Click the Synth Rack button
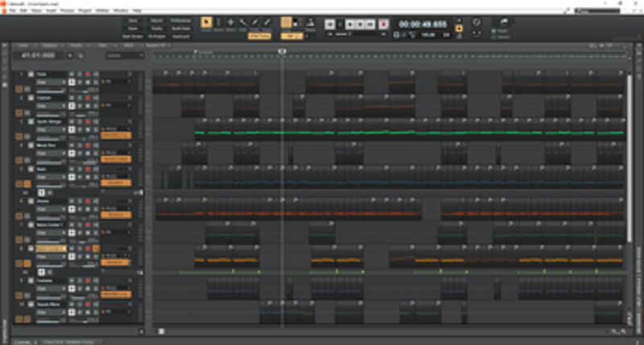Screen dimensions: 644x345 (x=180, y=28)
